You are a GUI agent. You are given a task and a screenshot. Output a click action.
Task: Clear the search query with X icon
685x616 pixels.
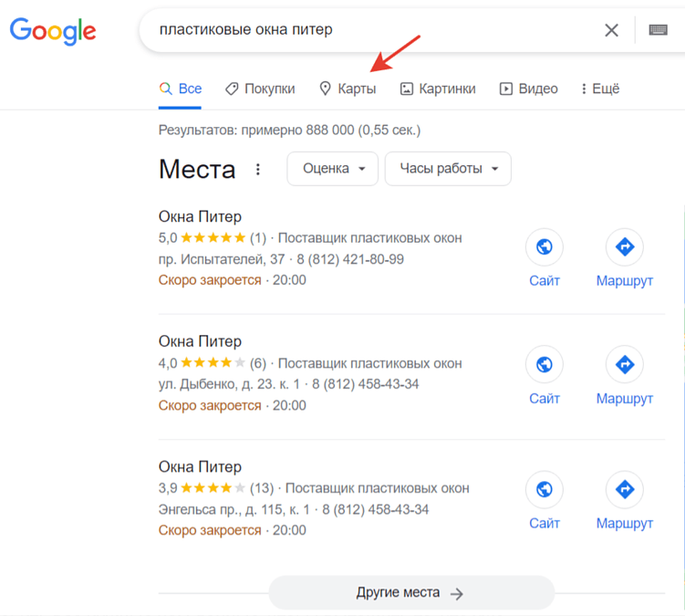click(x=611, y=30)
